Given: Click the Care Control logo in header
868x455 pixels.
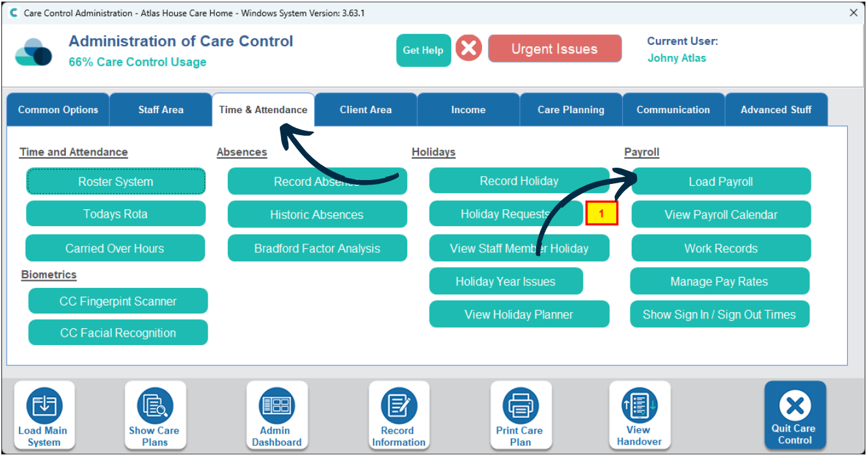Looking at the screenshot, I should click(x=33, y=53).
